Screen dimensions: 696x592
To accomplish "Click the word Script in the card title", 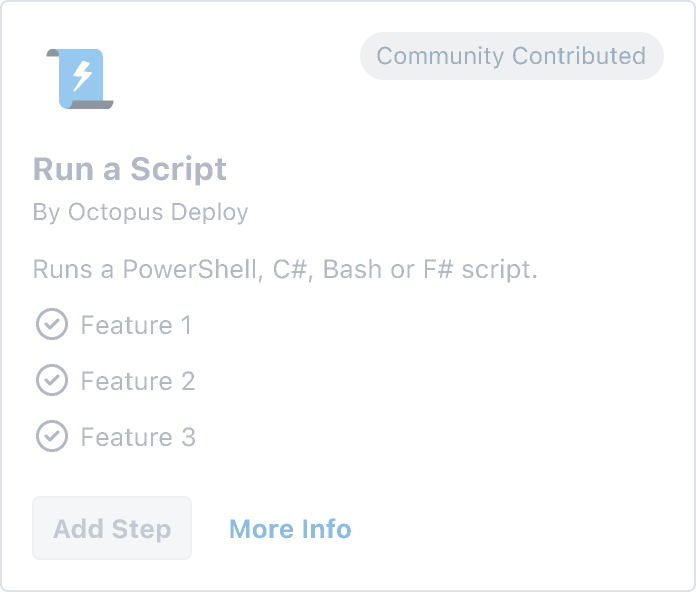I will coord(181,169).
